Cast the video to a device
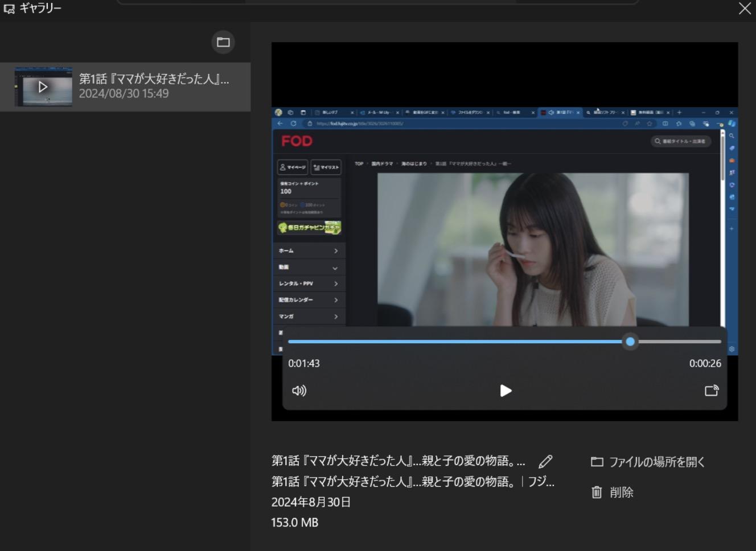756x551 pixels. [712, 390]
